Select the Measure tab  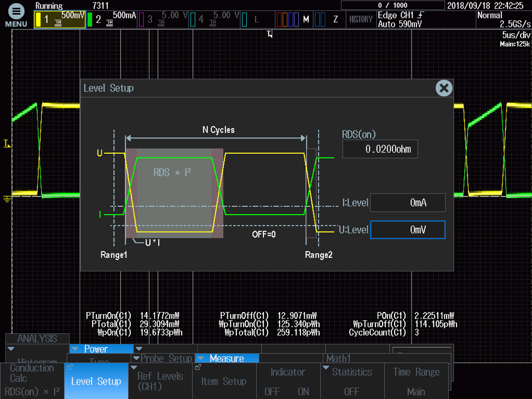point(227,358)
